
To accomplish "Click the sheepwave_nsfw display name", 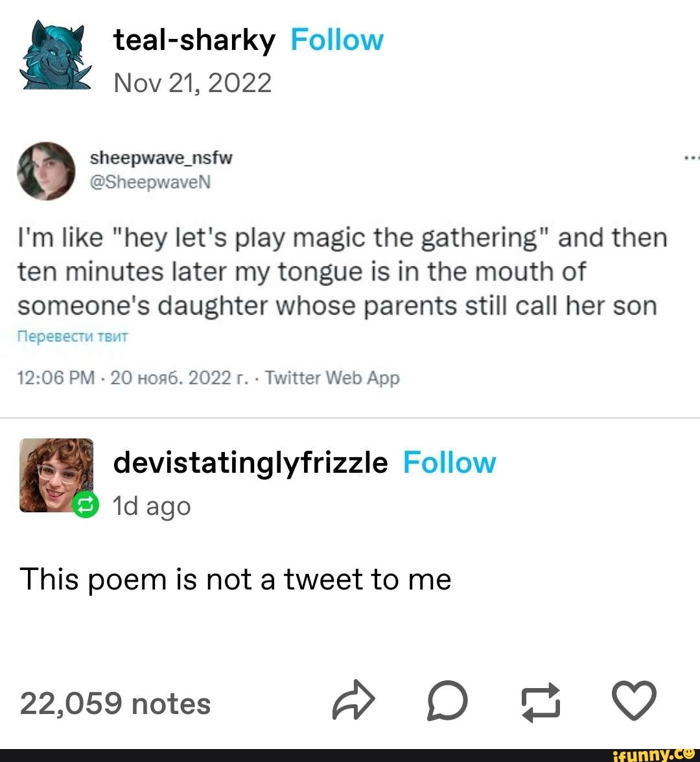I will coord(161,158).
